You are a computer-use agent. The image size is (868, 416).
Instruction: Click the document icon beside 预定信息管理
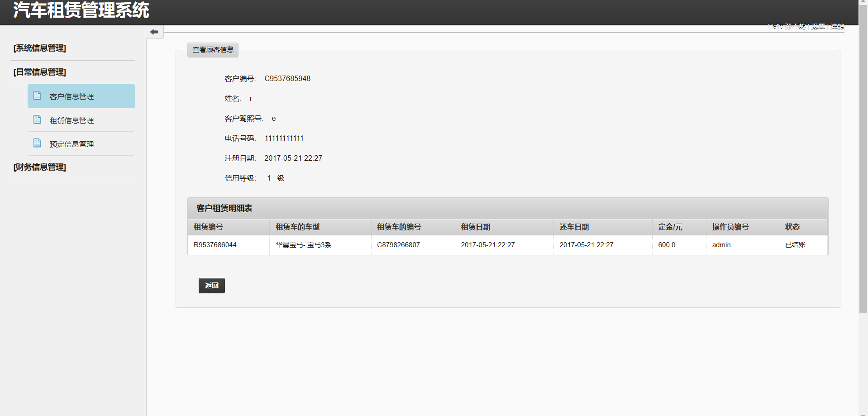coord(38,143)
